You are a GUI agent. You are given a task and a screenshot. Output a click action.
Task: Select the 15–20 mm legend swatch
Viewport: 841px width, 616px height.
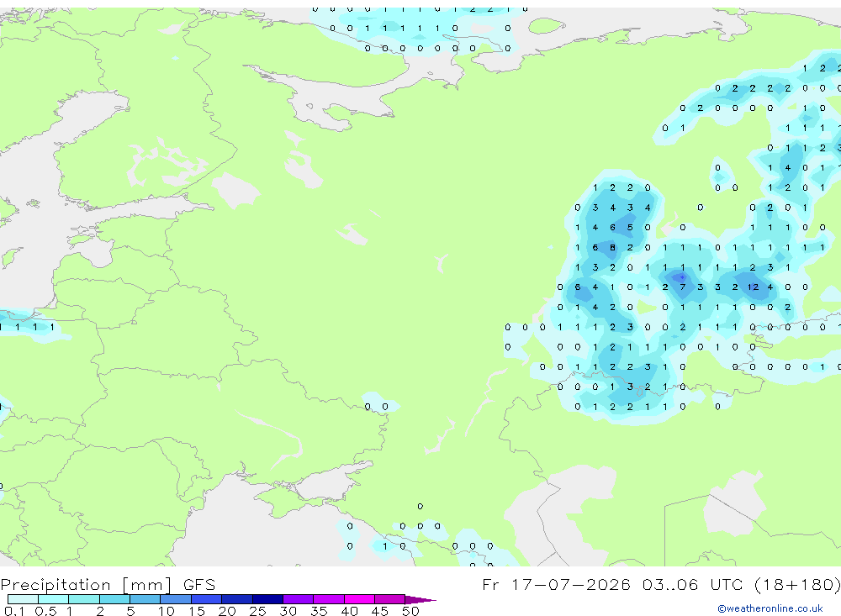click(206, 599)
